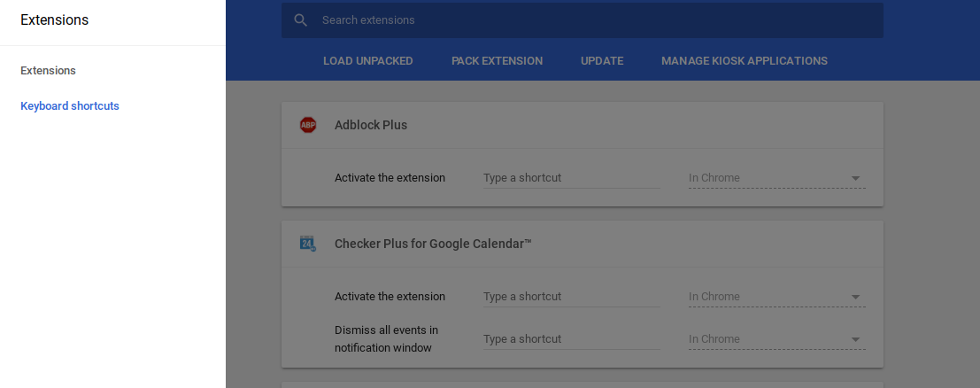Click the Adblock Plus extension icon
980x388 pixels.
point(308,125)
